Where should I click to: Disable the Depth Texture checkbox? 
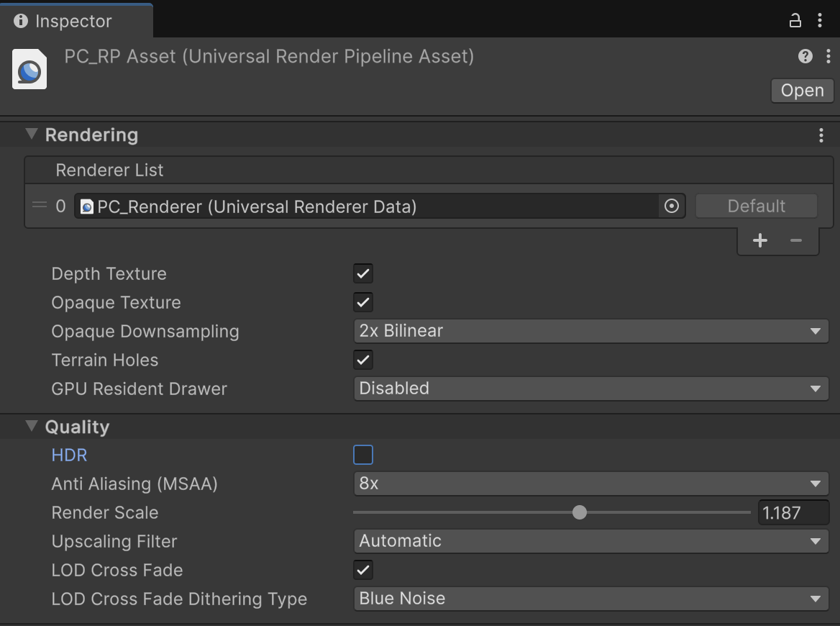click(362, 273)
